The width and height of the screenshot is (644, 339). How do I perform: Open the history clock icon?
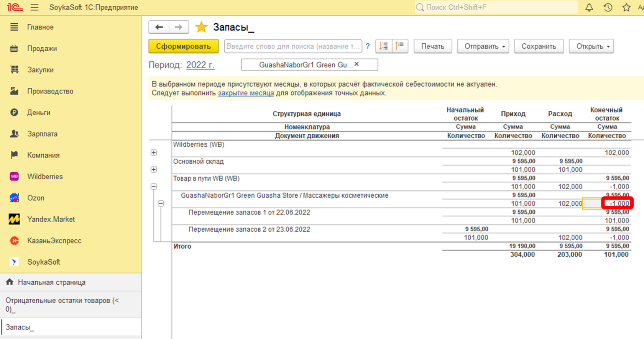click(608, 7)
